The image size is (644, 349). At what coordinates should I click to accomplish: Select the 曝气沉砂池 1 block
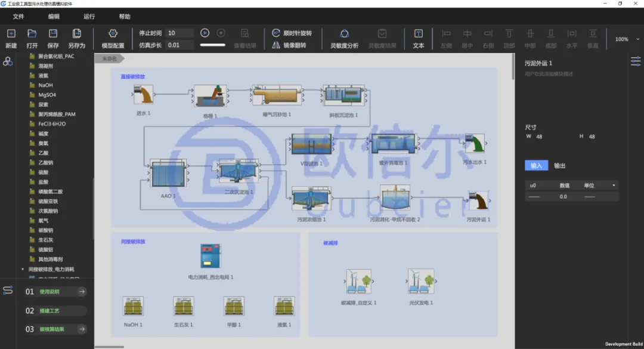[277, 95]
